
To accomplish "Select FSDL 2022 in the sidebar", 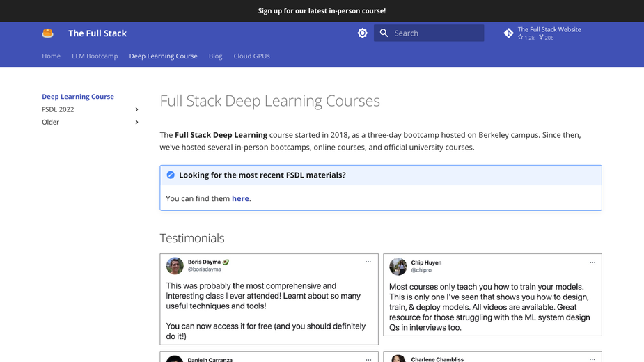I will (58, 109).
